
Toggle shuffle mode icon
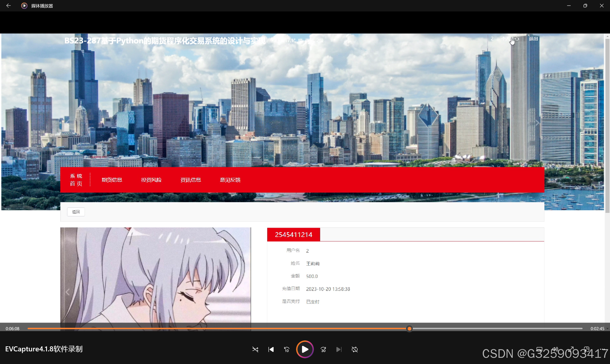[255, 349]
